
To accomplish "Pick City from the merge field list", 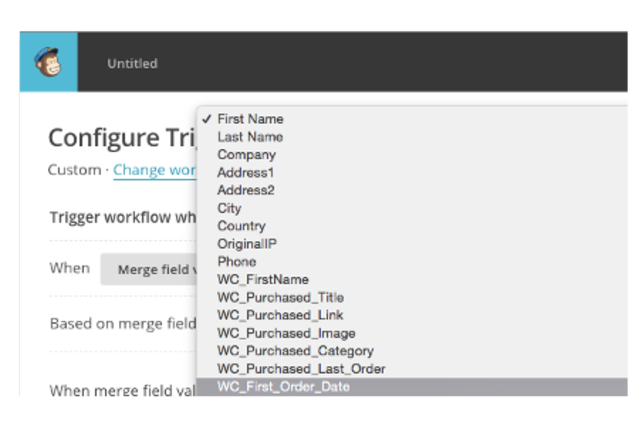I will (412, 208).
